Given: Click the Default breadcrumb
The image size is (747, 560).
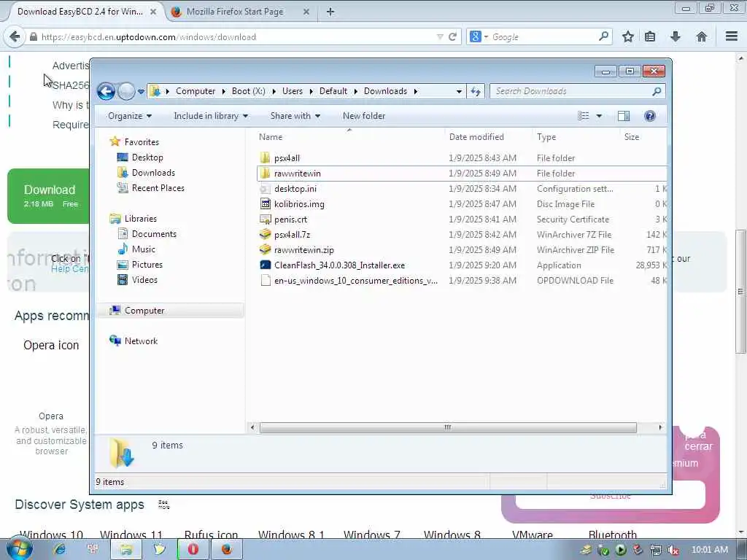Looking at the screenshot, I should (333, 91).
